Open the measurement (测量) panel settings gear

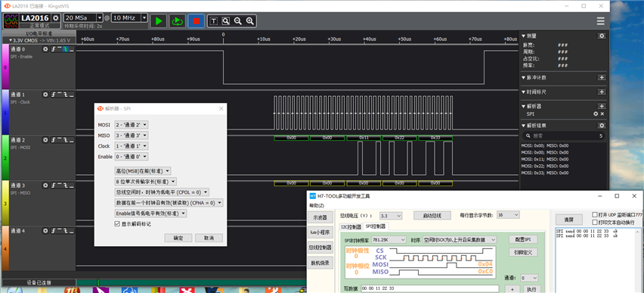pyautogui.click(x=602, y=36)
